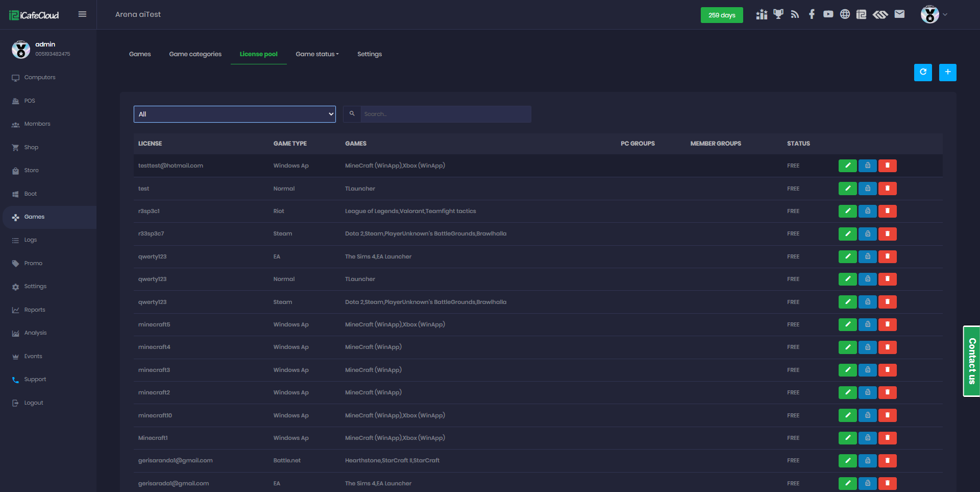Click into the license Search field

tap(445, 114)
